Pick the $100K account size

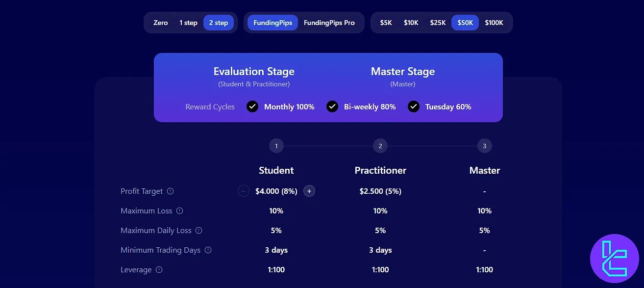pos(494,23)
